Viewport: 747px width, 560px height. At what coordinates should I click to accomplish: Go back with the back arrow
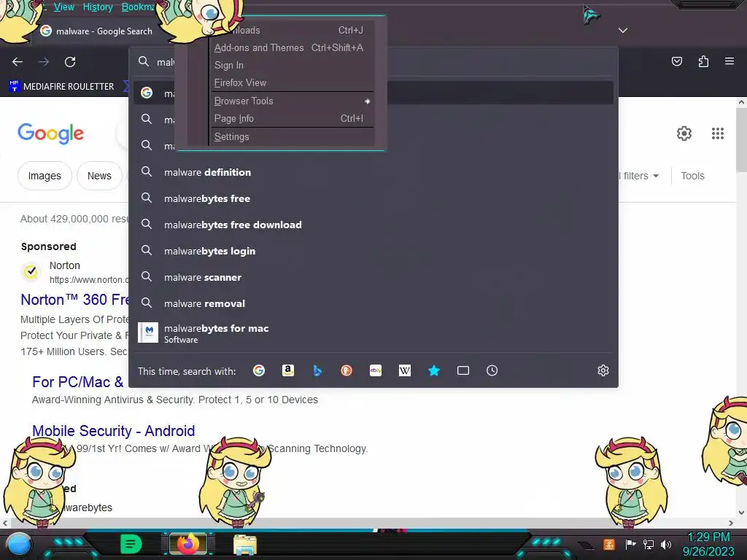[18, 62]
